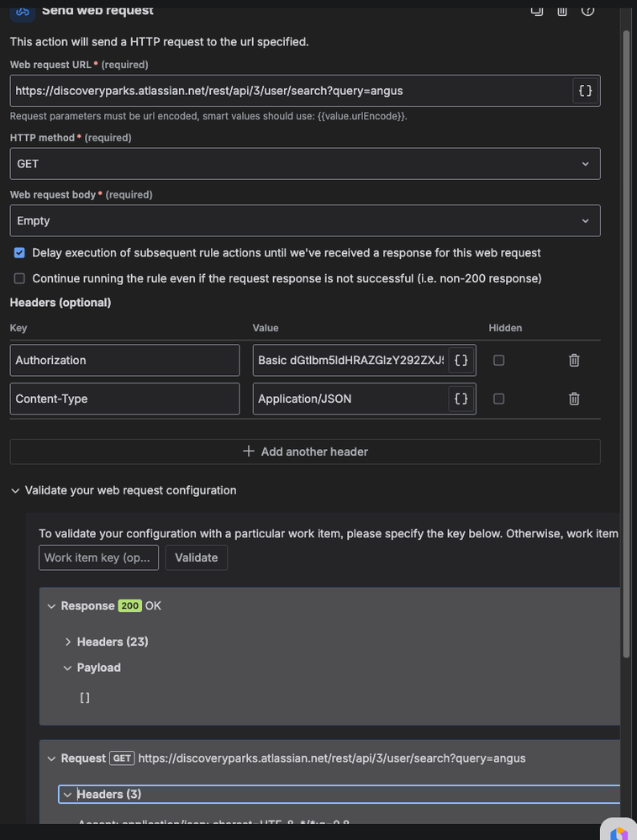
Task: Open help for Send web request
Action: pyautogui.click(x=587, y=11)
